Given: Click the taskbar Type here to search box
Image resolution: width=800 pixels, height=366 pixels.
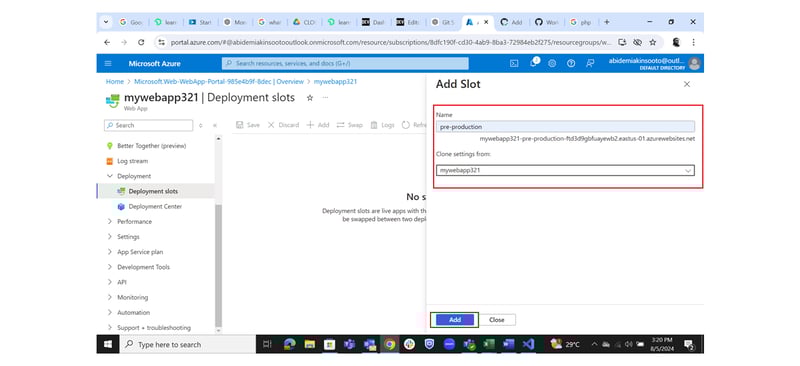Looking at the screenshot, I should 188,345.
